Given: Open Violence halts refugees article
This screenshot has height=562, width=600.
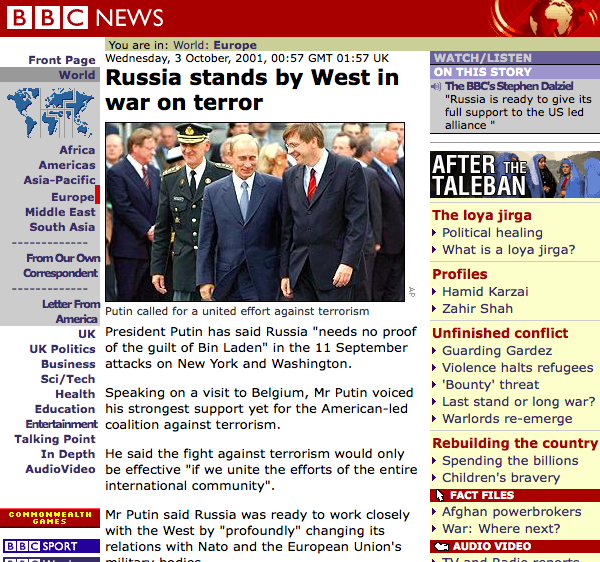Looking at the screenshot, I should pos(518,367).
